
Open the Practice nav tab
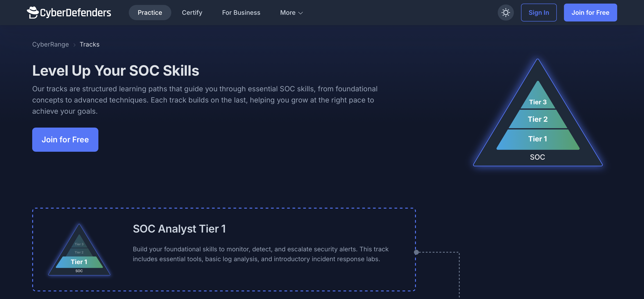[x=150, y=13]
